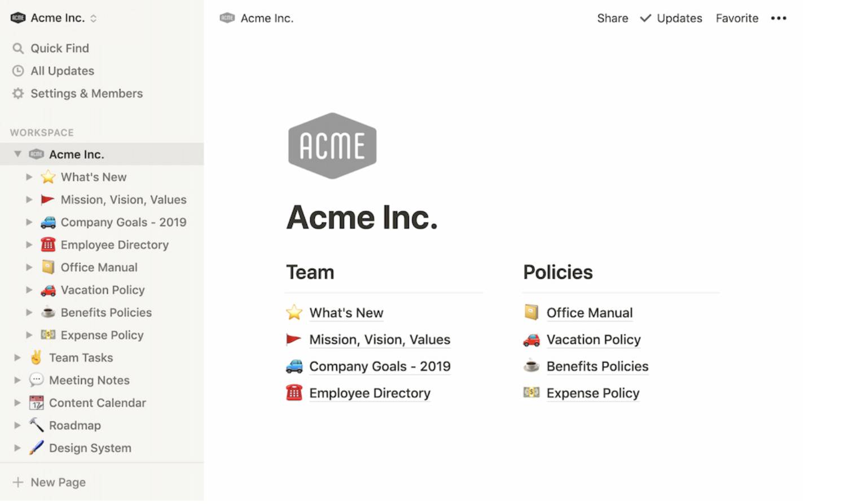Click the All Updates clock icon
The height and width of the screenshot is (504, 844).
[18, 71]
